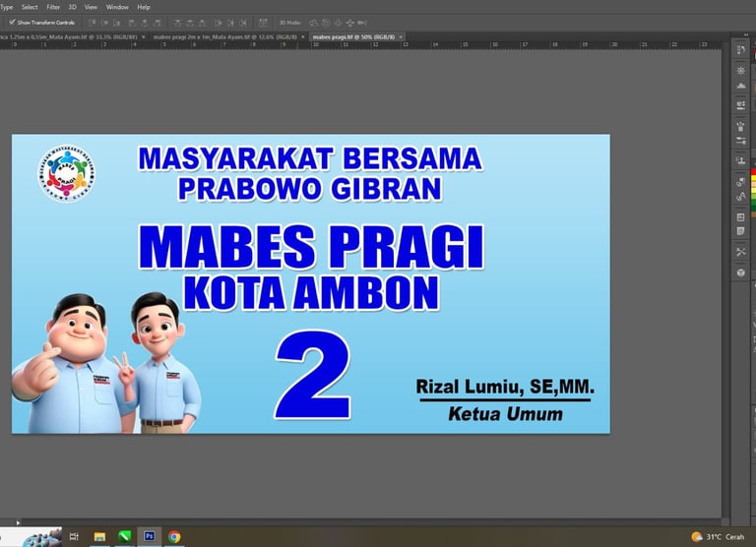This screenshot has height=547, width=756.
Task: Toggle Show Transform Controls checkbox
Action: pyautogui.click(x=12, y=23)
